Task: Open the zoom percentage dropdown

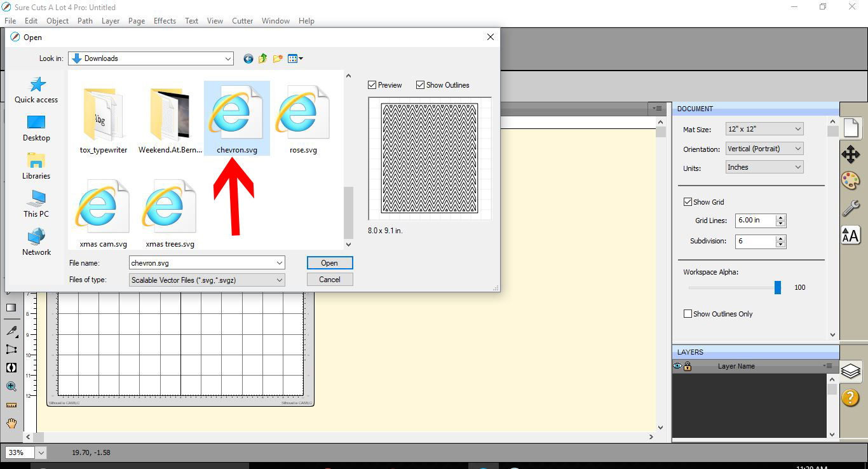Action: point(41,452)
